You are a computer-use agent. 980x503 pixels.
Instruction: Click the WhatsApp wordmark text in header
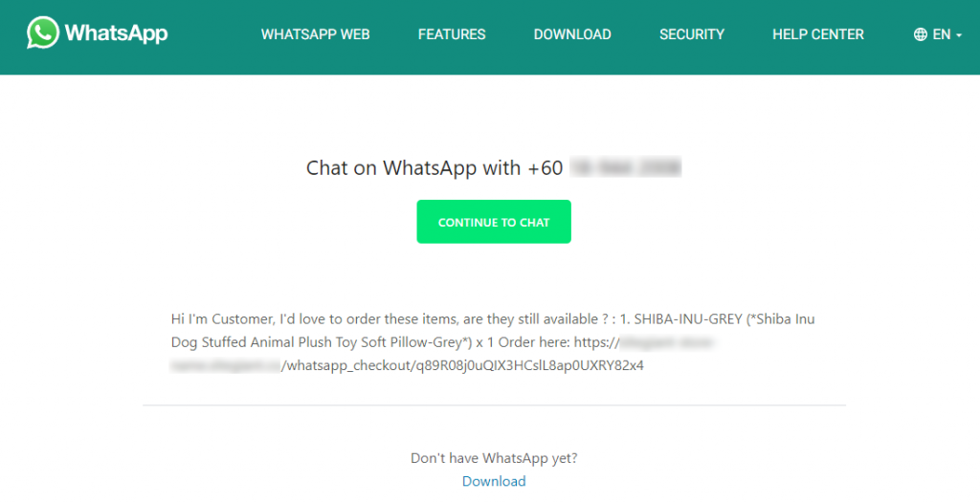[116, 33]
